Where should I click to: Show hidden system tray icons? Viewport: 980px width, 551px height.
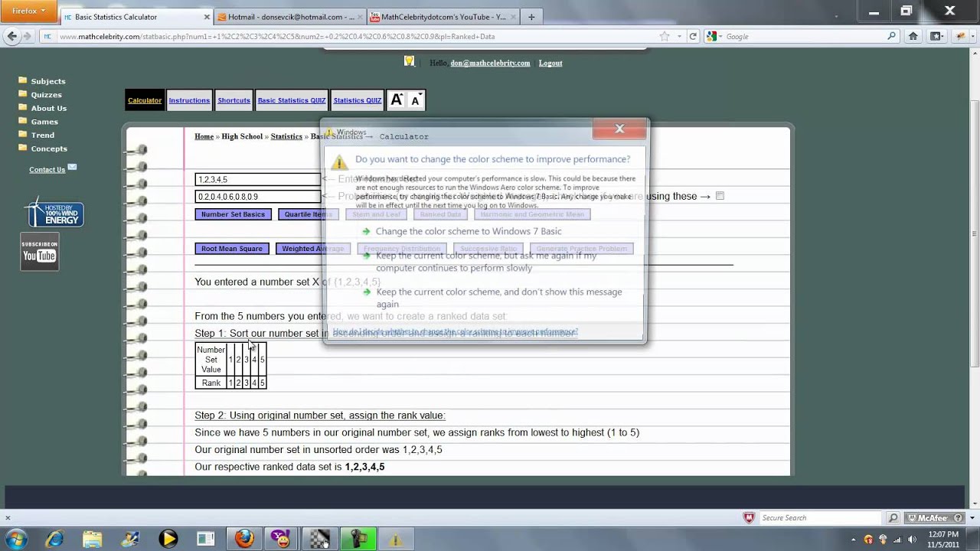(854, 540)
